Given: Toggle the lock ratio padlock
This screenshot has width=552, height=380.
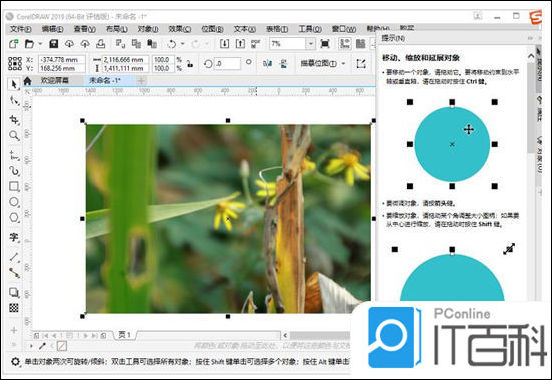Looking at the screenshot, I should click(190, 64).
